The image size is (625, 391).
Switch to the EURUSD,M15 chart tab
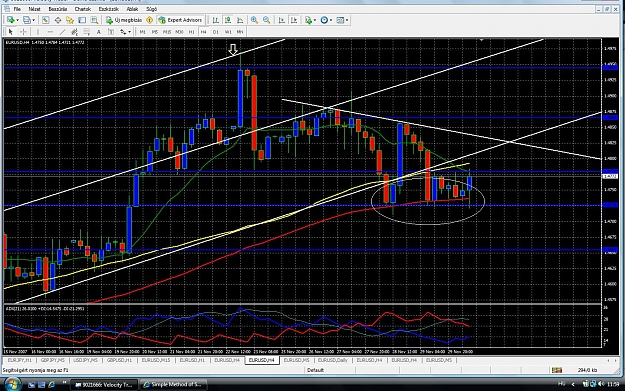coord(156,360)
